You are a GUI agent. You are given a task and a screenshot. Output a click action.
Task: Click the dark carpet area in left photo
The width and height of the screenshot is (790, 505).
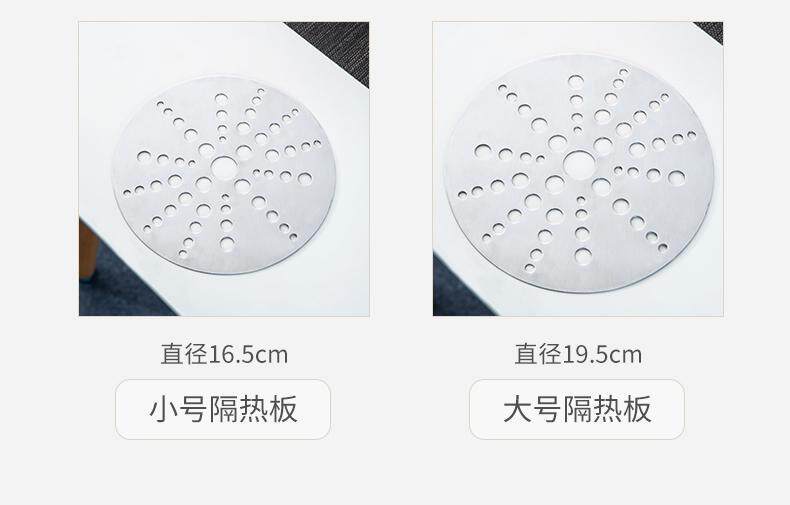tap(121, 287)
